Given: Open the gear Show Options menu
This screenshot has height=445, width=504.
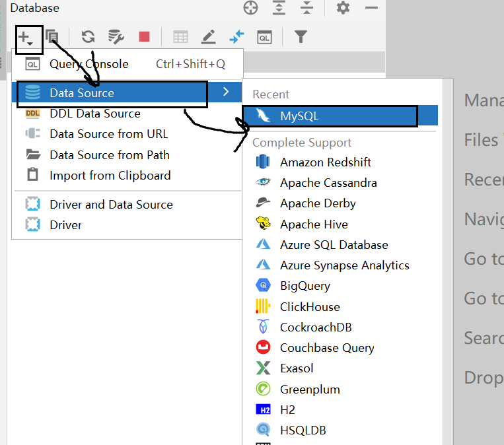Looking at the screenshot, I should pyautogui.click(x=343, y=7).
